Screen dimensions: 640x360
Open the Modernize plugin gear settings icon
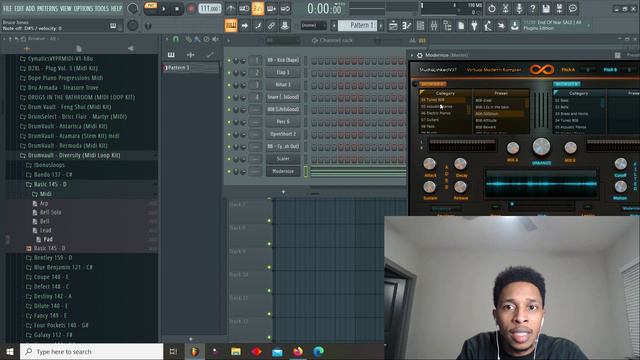419,55
